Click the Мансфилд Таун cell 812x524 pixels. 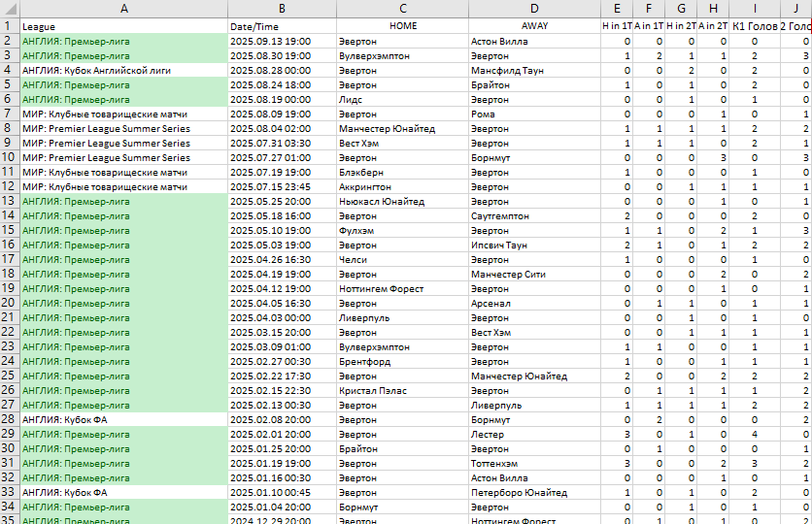click(x=533, y=70)
